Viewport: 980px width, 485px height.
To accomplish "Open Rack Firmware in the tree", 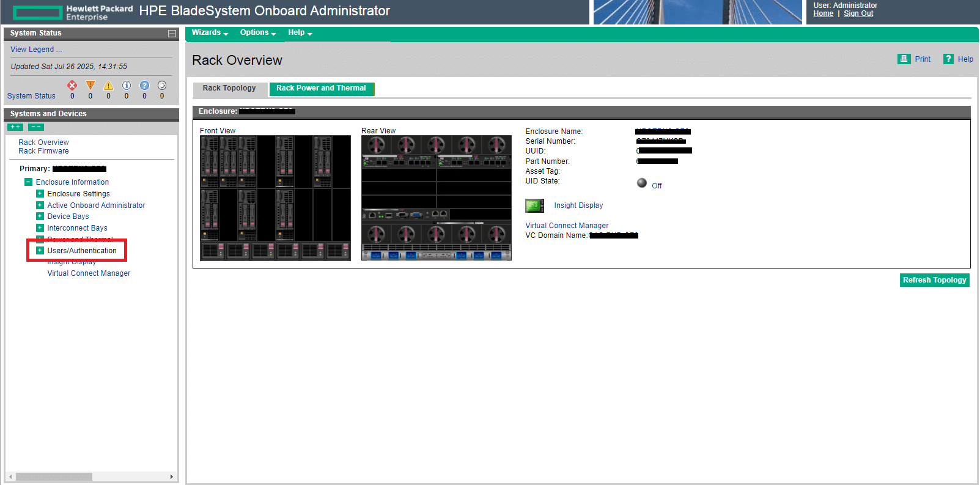I will pos(43,151).
